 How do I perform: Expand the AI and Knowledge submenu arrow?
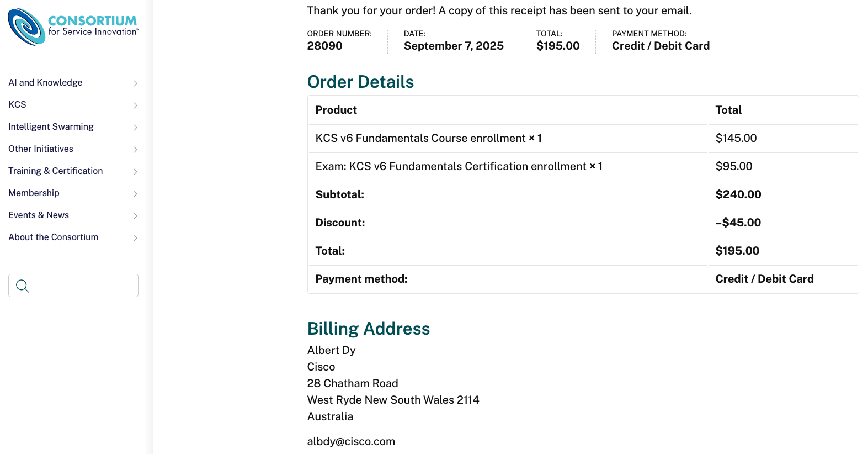135,83
